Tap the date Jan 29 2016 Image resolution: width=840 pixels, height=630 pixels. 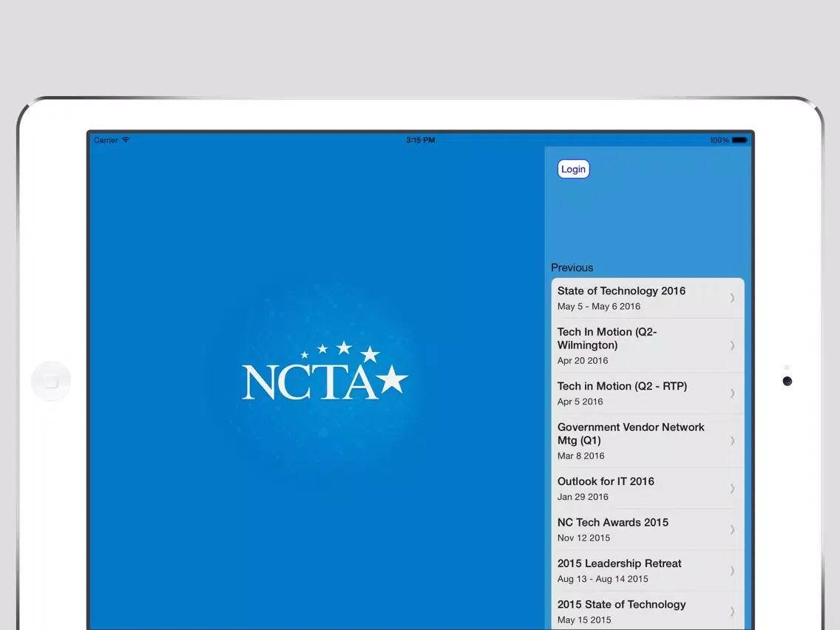(x=583, y=497)
